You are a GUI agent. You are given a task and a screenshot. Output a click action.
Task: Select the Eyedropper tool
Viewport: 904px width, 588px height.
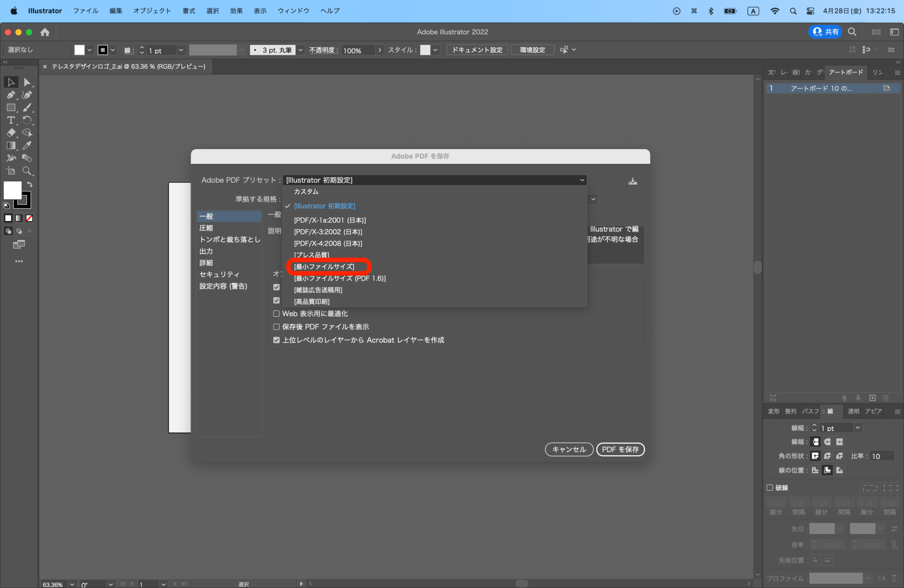pos(27,145)
